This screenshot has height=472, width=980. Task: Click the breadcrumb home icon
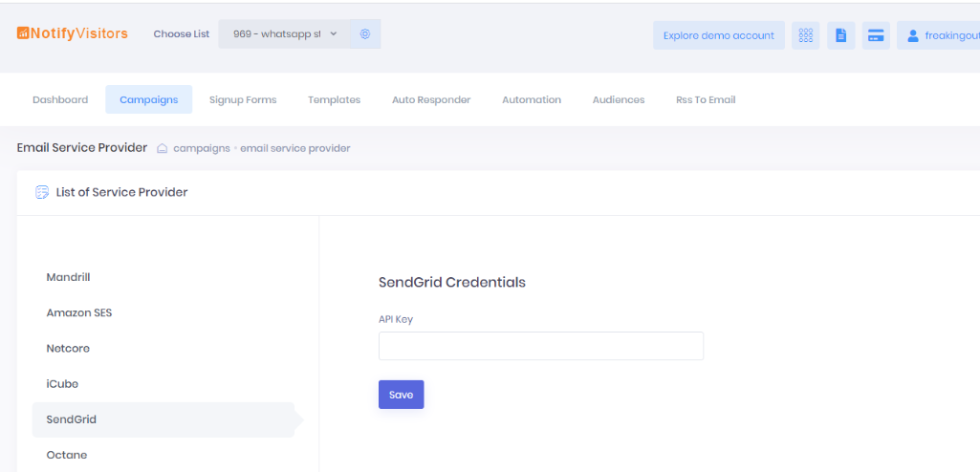click(x=162, y=149)
